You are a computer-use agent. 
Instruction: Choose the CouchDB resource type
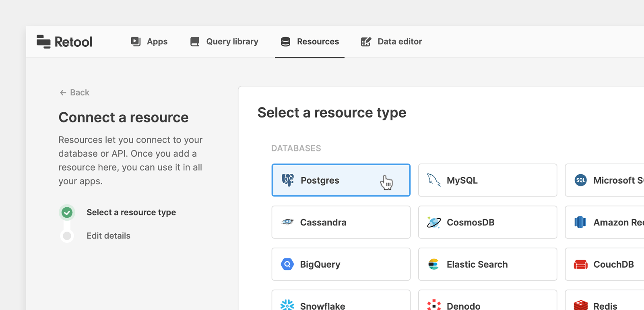tap(605, 264)
